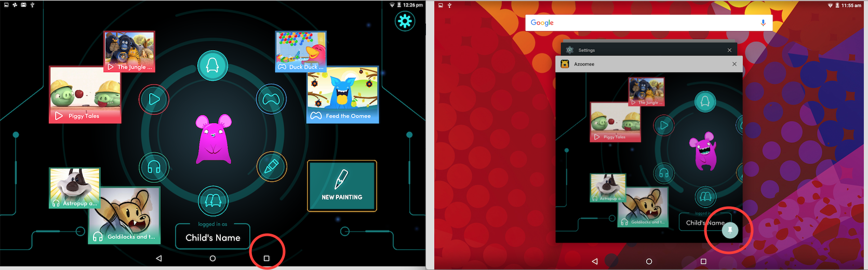Viewport: 868px width, 270px height.
Task: Tap Android back button on right tablet
Action: pyautogui.click(x=595, y=261)
